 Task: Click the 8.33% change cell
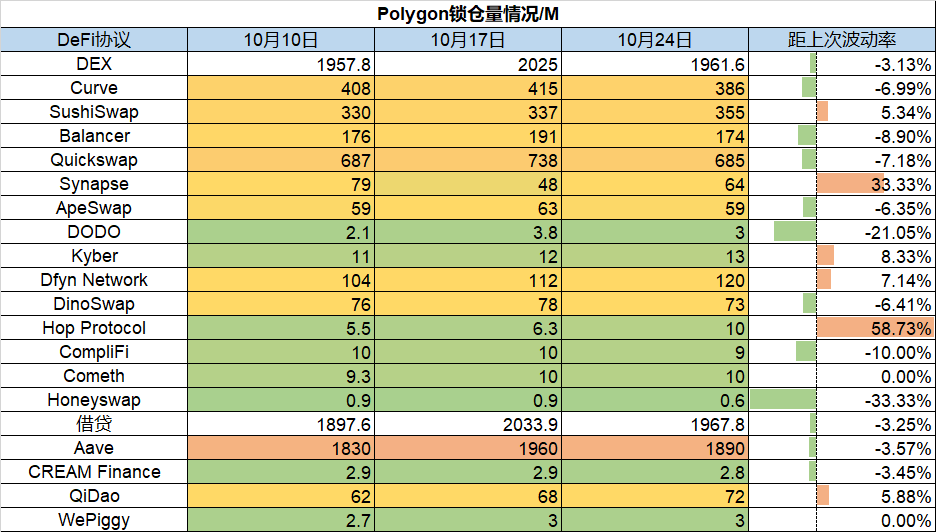coord(842,256)
